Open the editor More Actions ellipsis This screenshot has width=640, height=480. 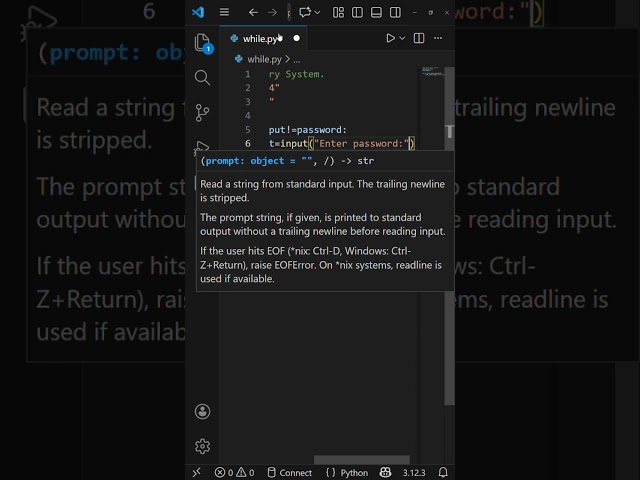pos(438,38)
